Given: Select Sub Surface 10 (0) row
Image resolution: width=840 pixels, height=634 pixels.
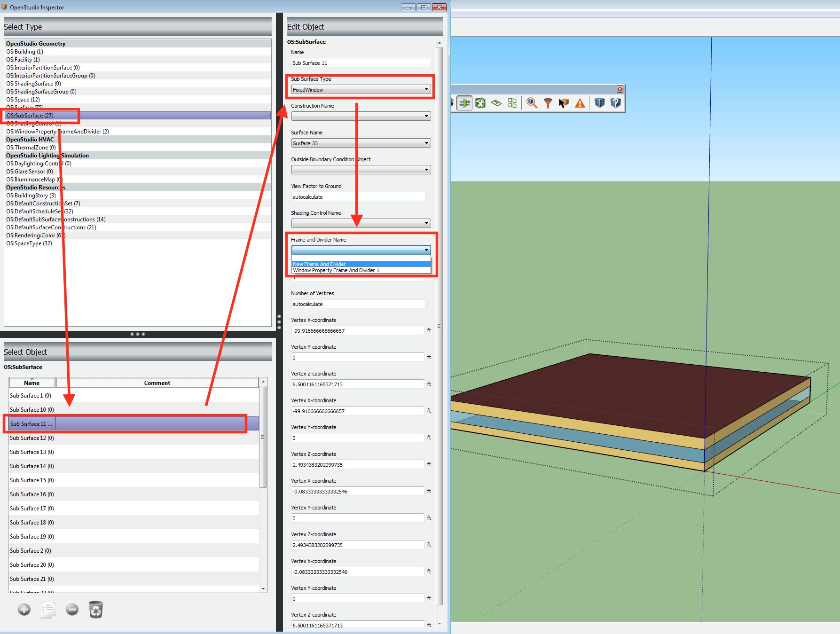Looking at the screenshot, I should point(134,410).
